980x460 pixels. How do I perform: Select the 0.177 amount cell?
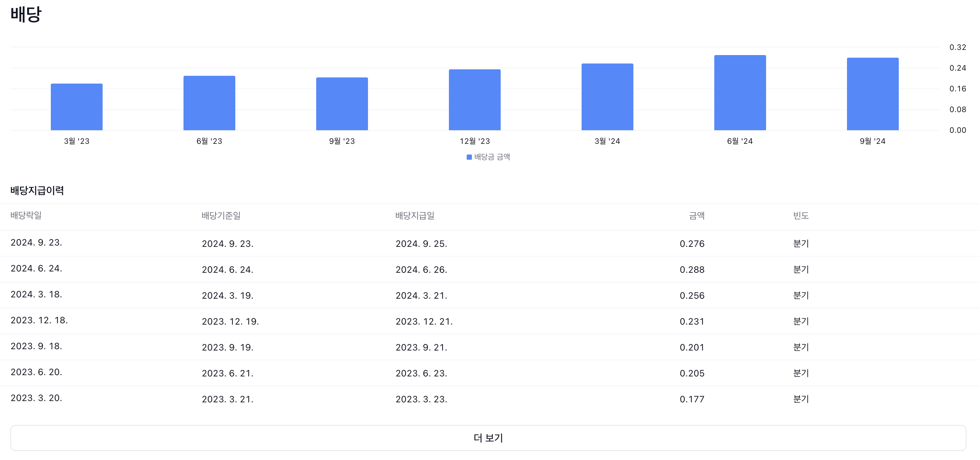point(692,399)
